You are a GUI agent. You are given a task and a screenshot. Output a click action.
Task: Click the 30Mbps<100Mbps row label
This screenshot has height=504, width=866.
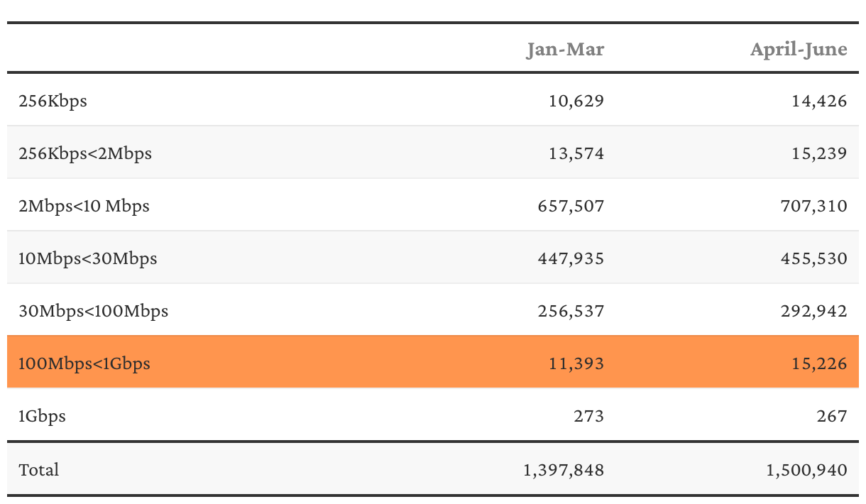click(x=94, y=311)
